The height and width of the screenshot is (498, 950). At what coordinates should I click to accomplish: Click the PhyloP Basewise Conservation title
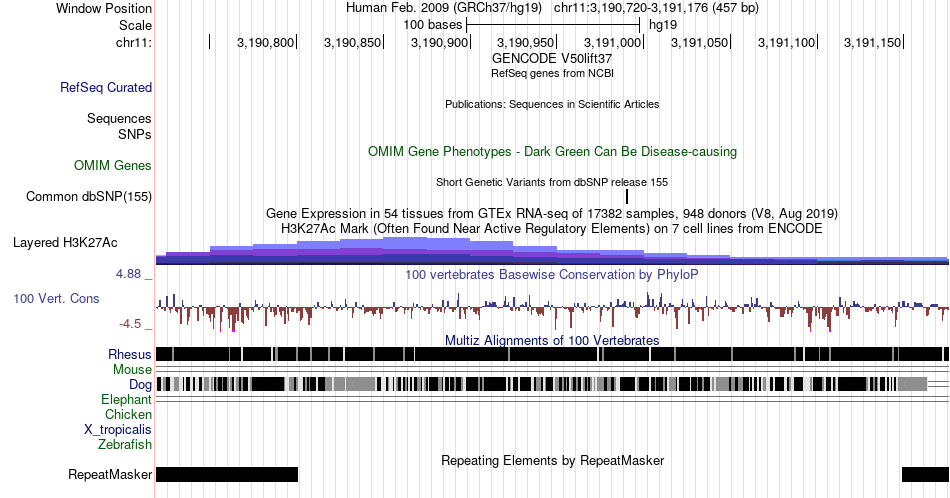[552, 274]
